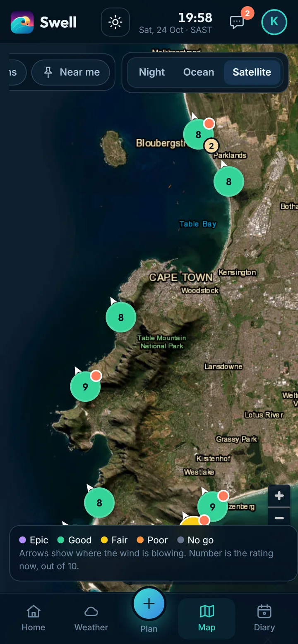The image size is (298, 644).
Task: Click the Lotus River map label
Action: click(x=264, y=415)
